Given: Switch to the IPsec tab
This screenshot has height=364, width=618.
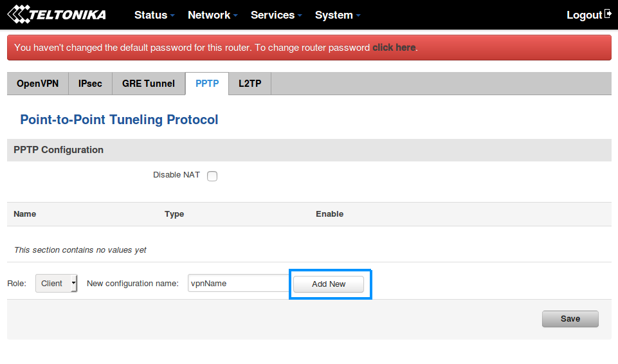Looking at the screenshot, I should [x=90, y=84].
